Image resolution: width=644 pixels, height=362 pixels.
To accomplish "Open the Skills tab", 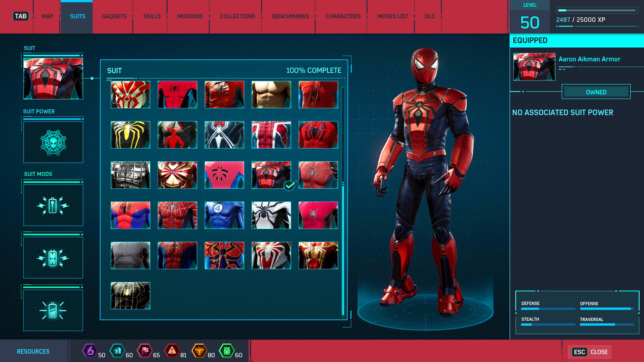I will 152,16.
